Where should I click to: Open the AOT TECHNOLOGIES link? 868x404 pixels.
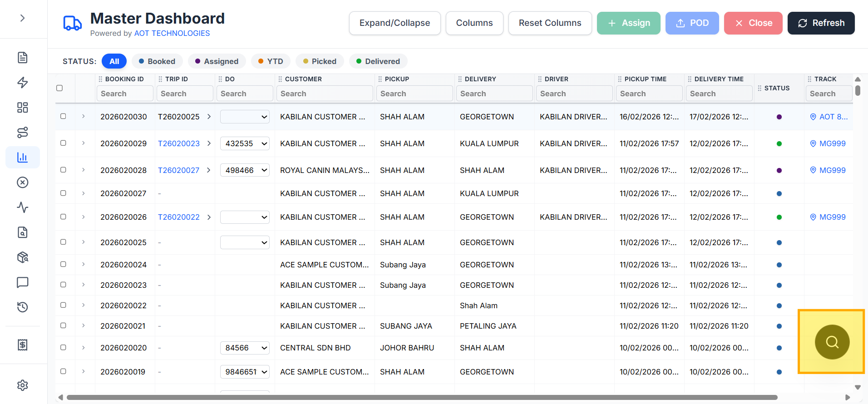click(x=172, y=33)
